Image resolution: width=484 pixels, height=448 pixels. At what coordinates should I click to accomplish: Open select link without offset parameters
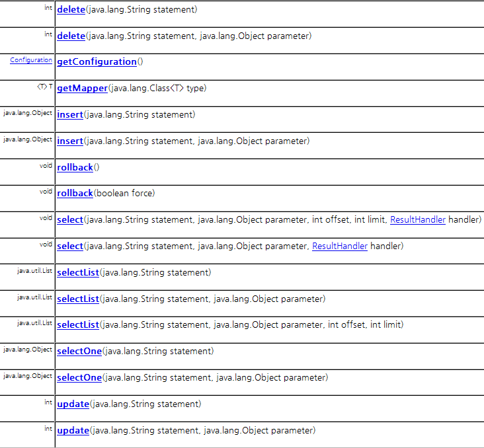click(70, 246)
